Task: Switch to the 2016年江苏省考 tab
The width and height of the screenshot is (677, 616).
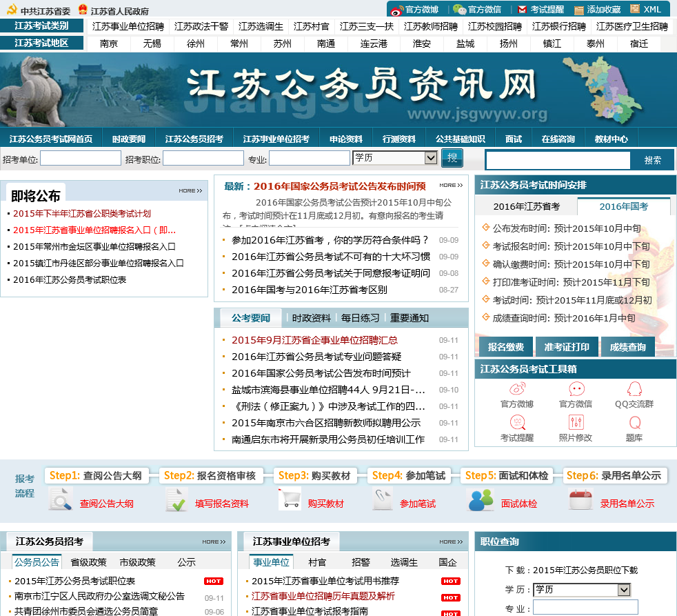Action: pyautogui.click(x=526, y=206)
